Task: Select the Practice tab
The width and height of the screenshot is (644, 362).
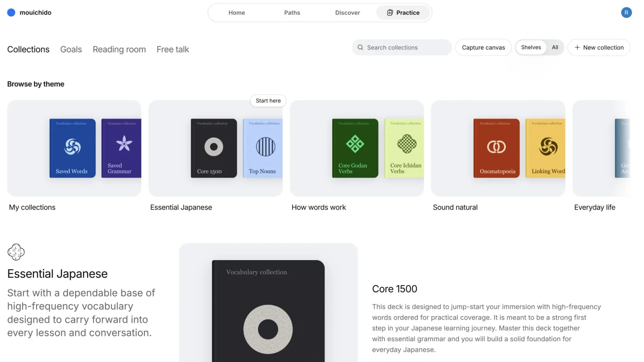Action: [403, 13]
